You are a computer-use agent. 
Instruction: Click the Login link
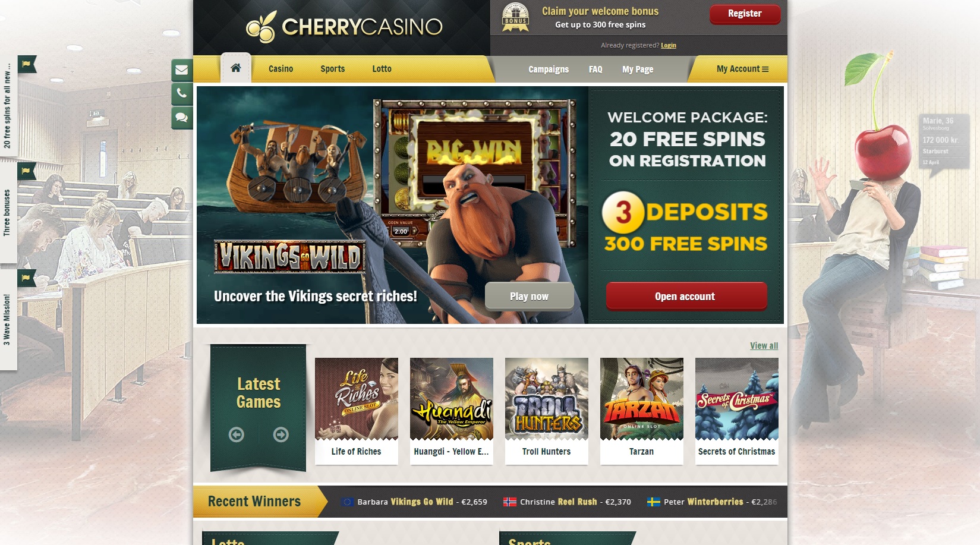click(669, 45)
